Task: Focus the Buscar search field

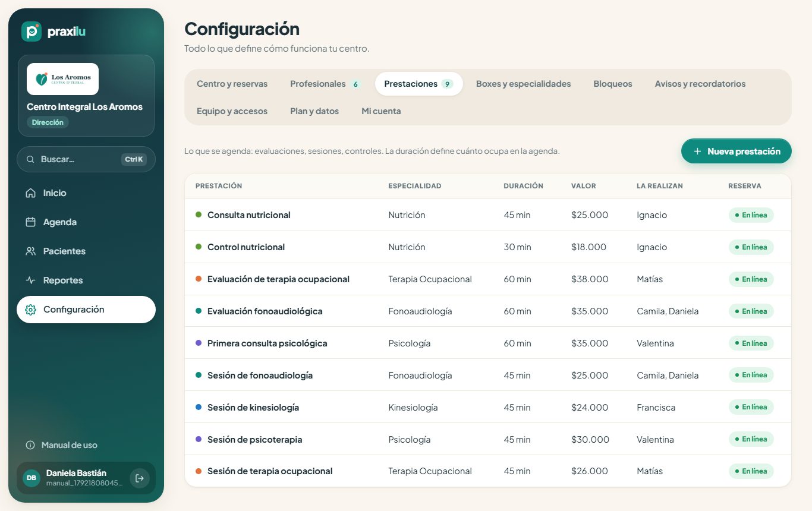Action: point(86,159)
